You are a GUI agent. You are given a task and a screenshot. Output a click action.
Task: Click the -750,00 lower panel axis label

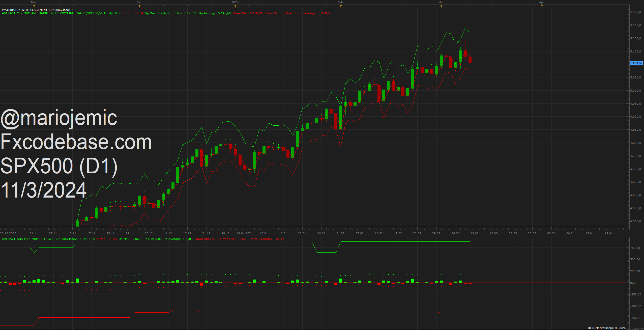click(x=635, y=318)
